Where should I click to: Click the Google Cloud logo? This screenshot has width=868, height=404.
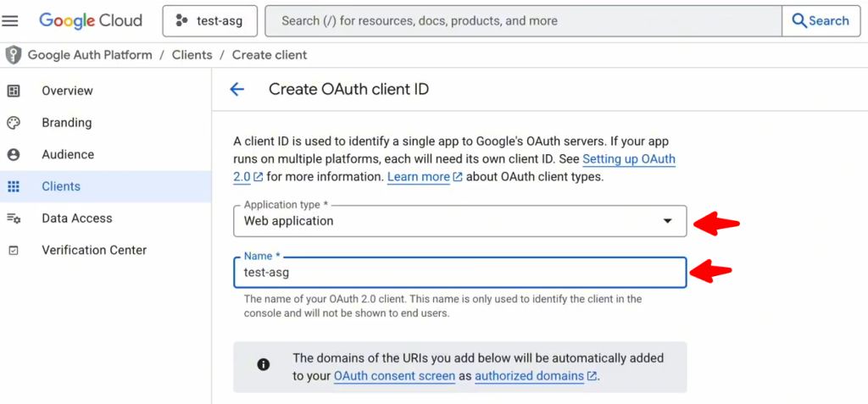91,21
